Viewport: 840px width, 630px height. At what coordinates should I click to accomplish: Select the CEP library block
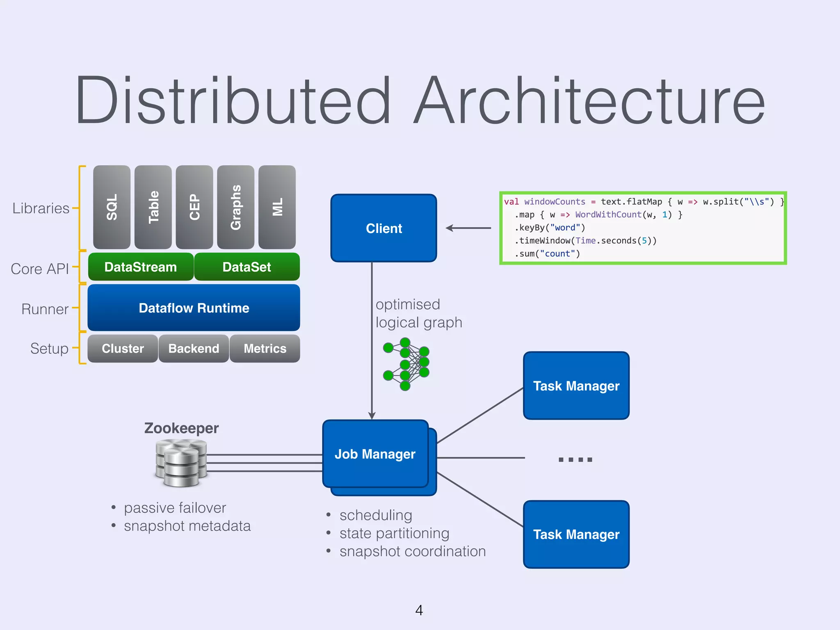[x=194, y=207]
